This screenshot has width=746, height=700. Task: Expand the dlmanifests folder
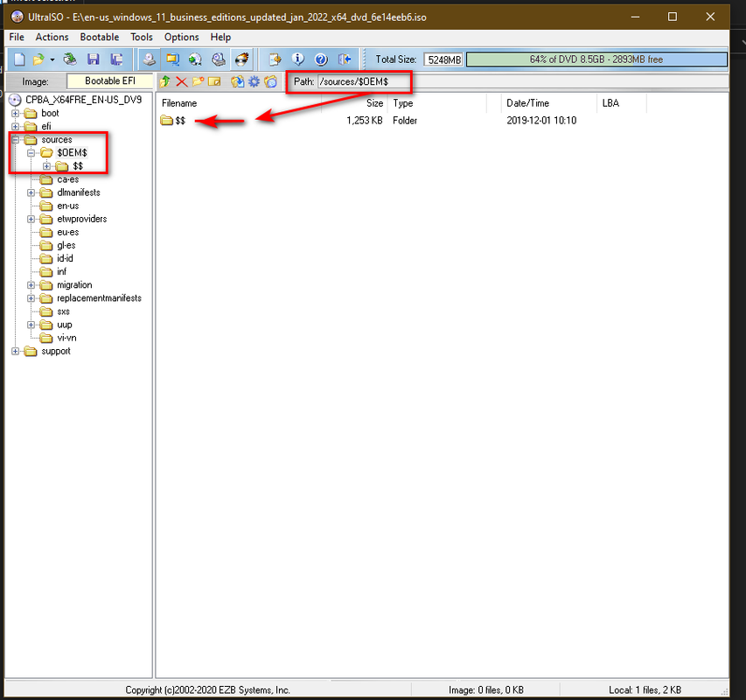click(x=31, y=192)
